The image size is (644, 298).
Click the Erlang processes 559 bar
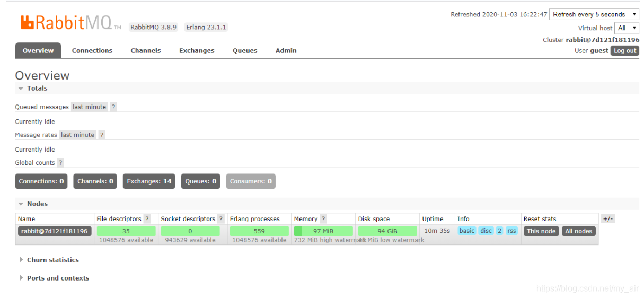point(259,231)
